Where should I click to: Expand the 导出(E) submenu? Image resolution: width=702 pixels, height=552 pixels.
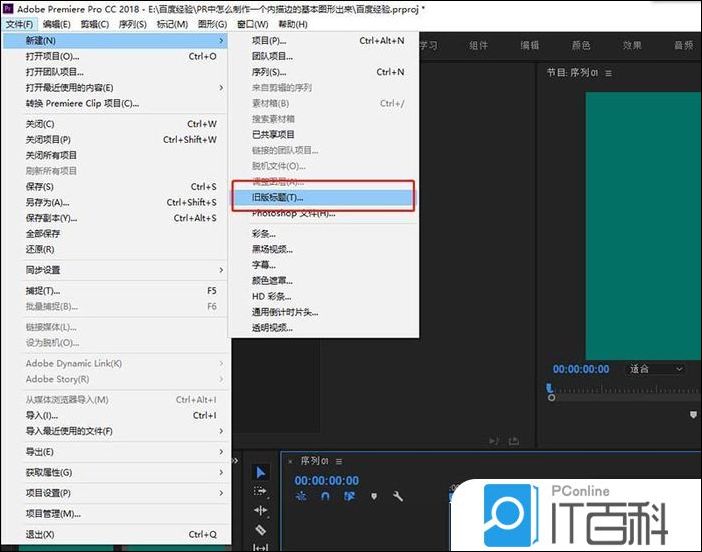120,452
